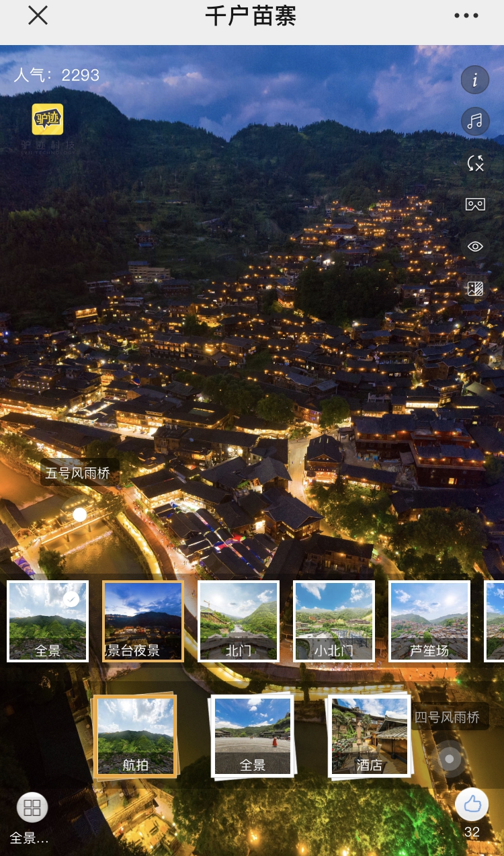
Task: Open the 小北门 scene thumbnail
Action: tap(334, 621)
